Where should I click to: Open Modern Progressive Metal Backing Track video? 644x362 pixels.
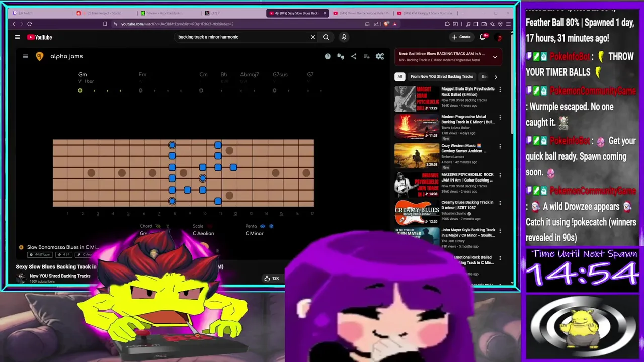[x=467, y=119]
